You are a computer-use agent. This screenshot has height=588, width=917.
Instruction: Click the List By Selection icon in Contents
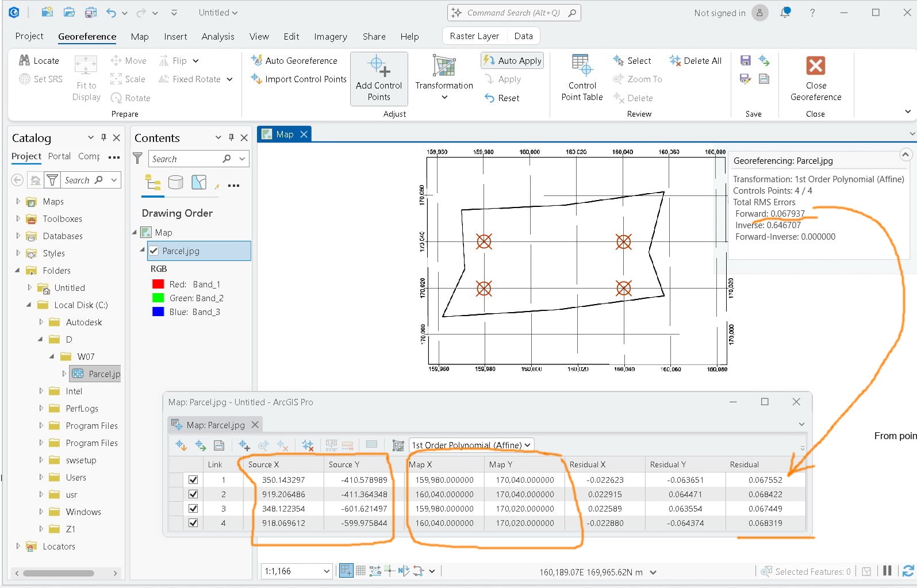pos(199,183)
